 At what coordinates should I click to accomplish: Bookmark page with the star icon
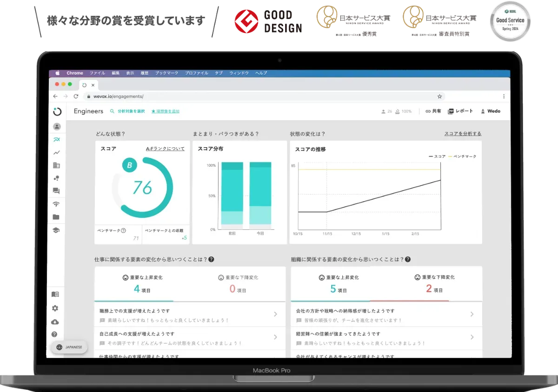pos(439,96)
